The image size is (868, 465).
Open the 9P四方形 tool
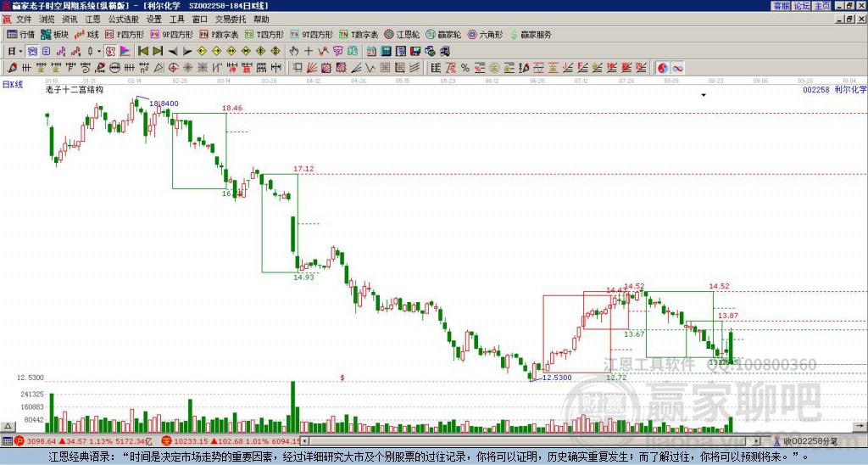[x=172, y=34]
